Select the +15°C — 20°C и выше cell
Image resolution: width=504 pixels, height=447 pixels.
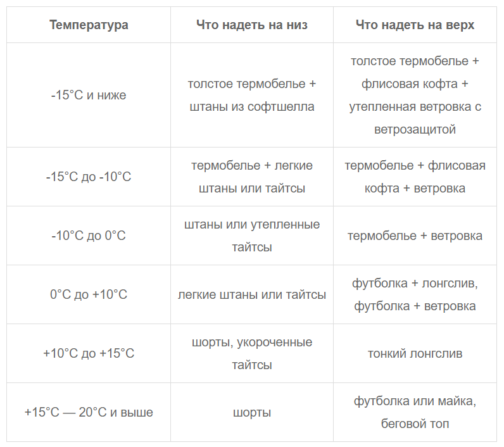tap(89, 412)
